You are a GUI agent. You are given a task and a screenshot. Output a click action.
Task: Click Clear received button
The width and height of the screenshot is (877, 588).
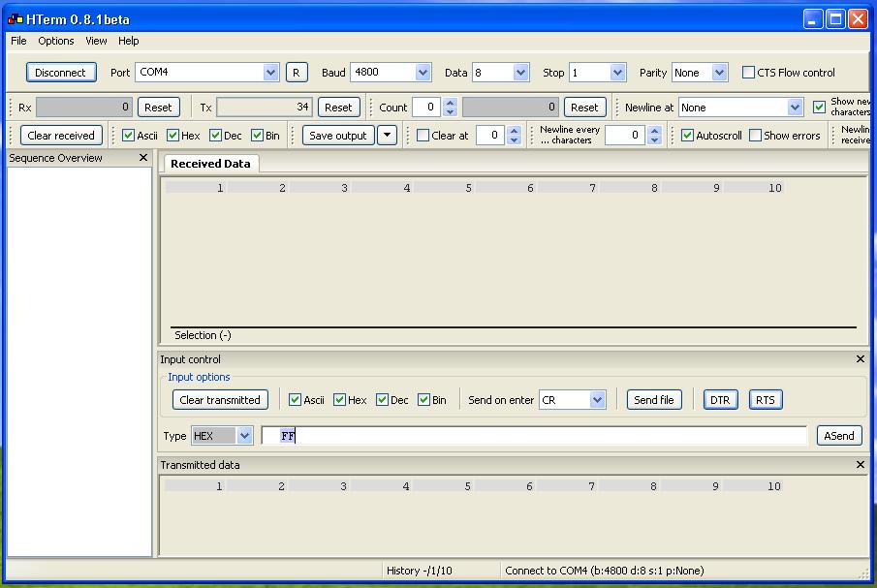coord(61,136)
